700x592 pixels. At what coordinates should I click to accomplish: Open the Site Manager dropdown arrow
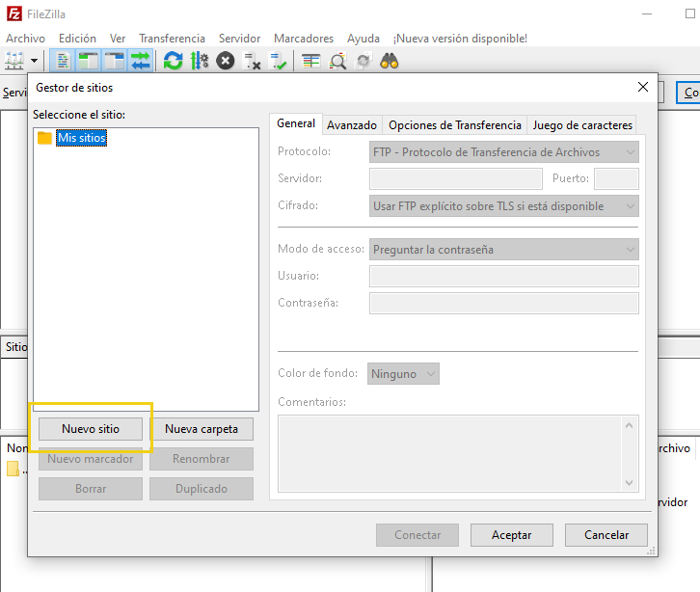tap(34, 61)
